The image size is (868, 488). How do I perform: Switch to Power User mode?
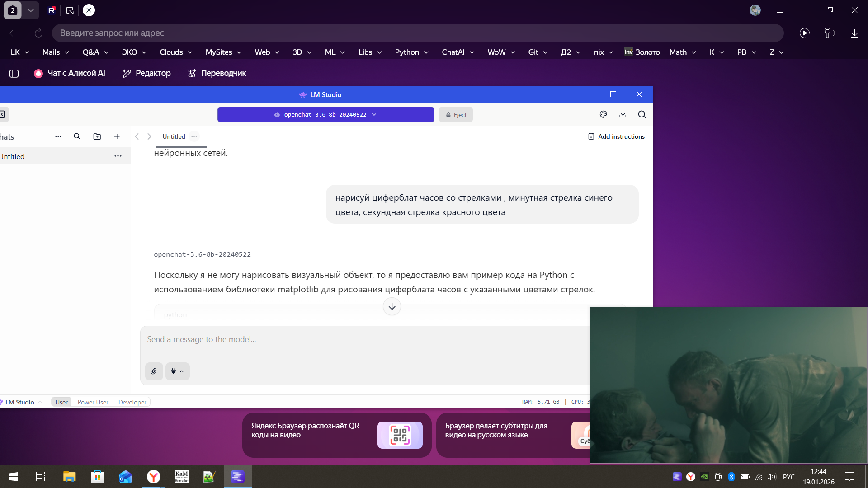(x=93, y=402)
